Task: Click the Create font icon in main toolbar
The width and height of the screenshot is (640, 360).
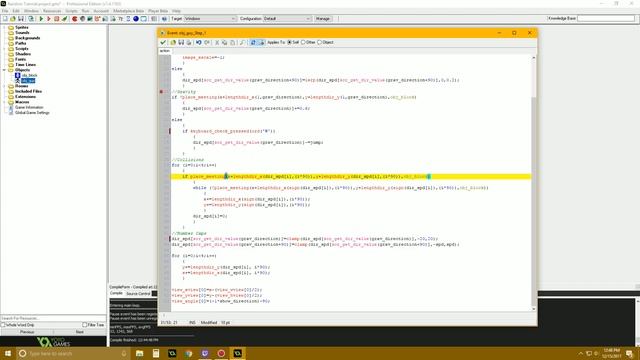Action: click(121, 19)
